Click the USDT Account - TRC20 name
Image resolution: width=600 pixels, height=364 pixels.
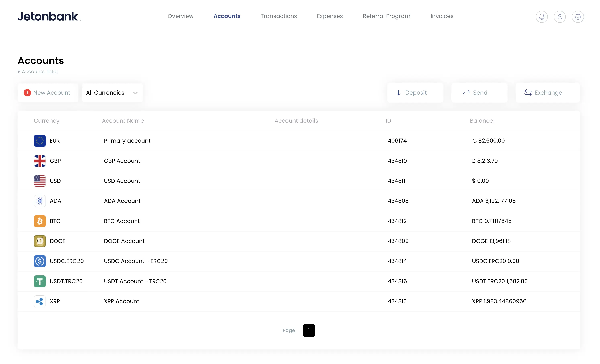click(135, 281)
